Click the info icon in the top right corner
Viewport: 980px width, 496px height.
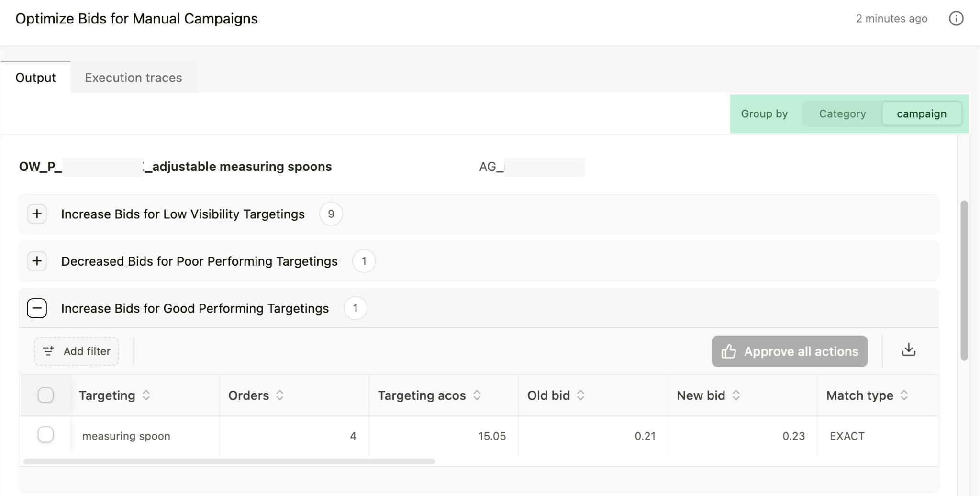(x=956, y=18)
